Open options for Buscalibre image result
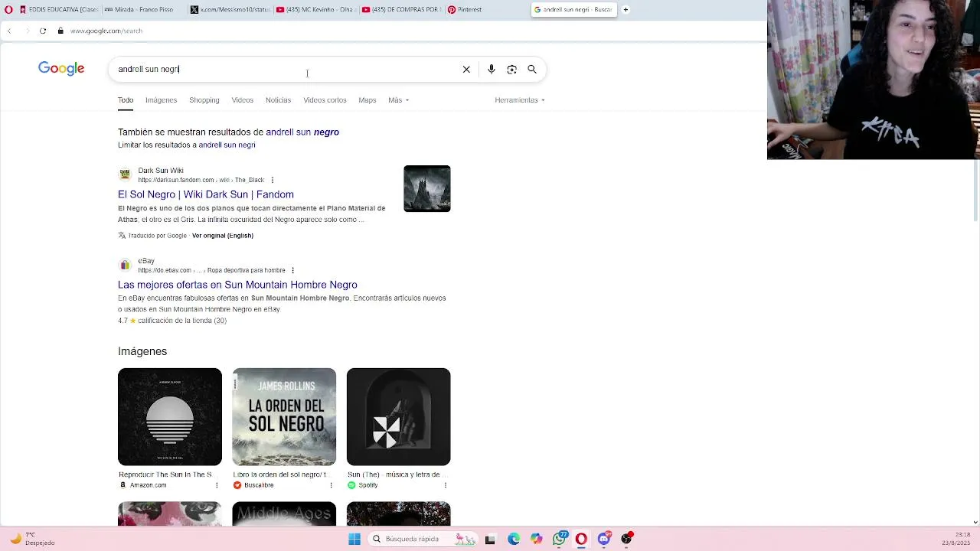This screenshot has width=980, height=551. (331, 485)
